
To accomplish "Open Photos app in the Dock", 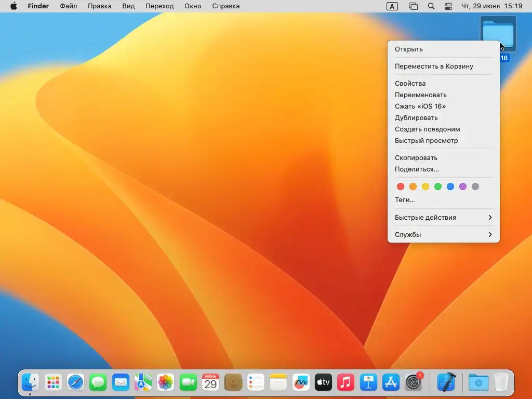I will pyautogui.click(x=166, y=382).
